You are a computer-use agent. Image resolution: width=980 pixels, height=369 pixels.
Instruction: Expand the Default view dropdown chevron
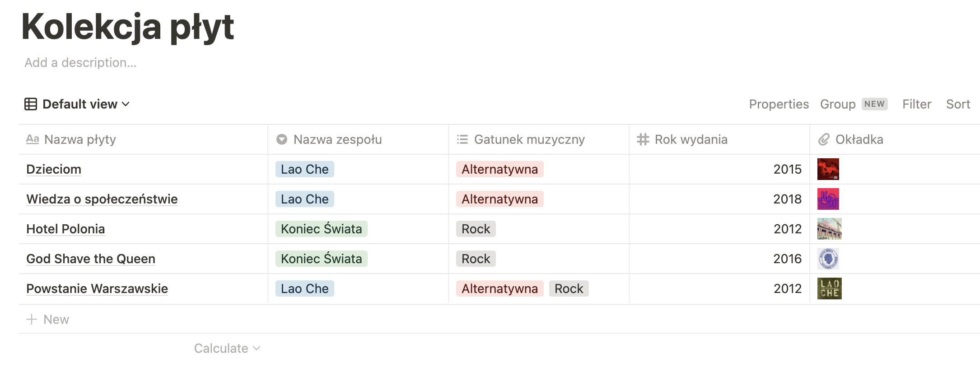[126, 104]
